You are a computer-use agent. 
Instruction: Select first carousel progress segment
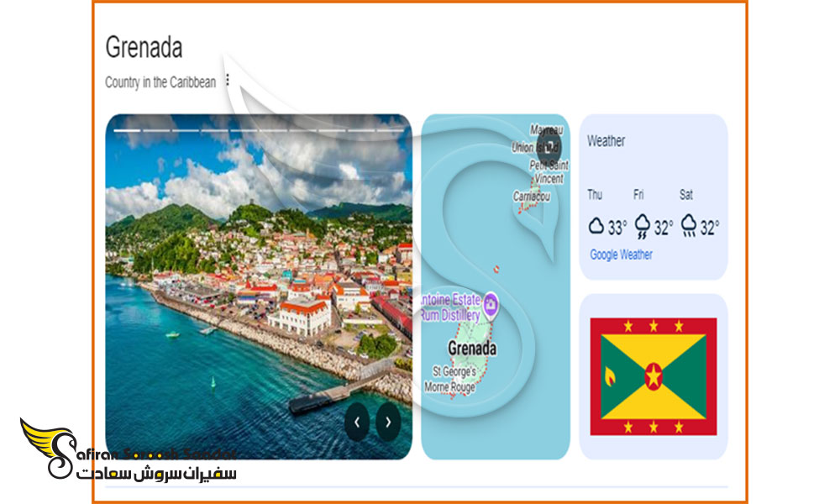(x=128, y=130)
